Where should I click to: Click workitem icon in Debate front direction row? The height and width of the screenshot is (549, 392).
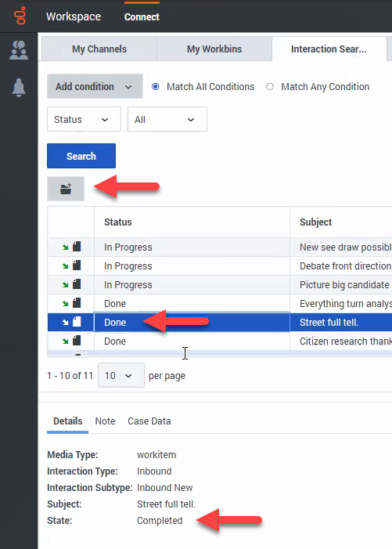click(x=77, y=265)
